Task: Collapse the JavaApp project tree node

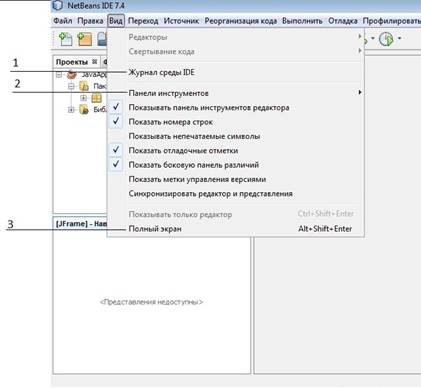Action: click(59, 75)
